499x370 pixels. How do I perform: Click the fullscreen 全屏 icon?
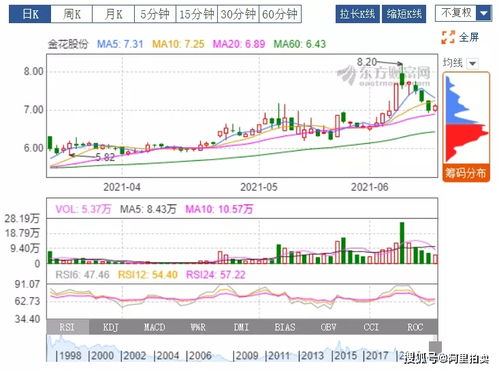448,37
